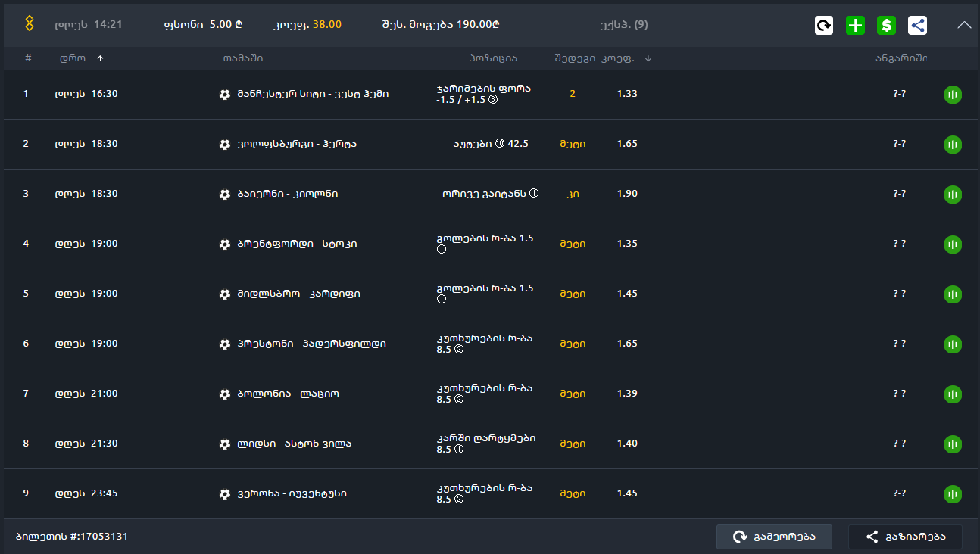980x554 pixels.
Task: Click the green dollar cash-out icon
Action: [886, 25]
